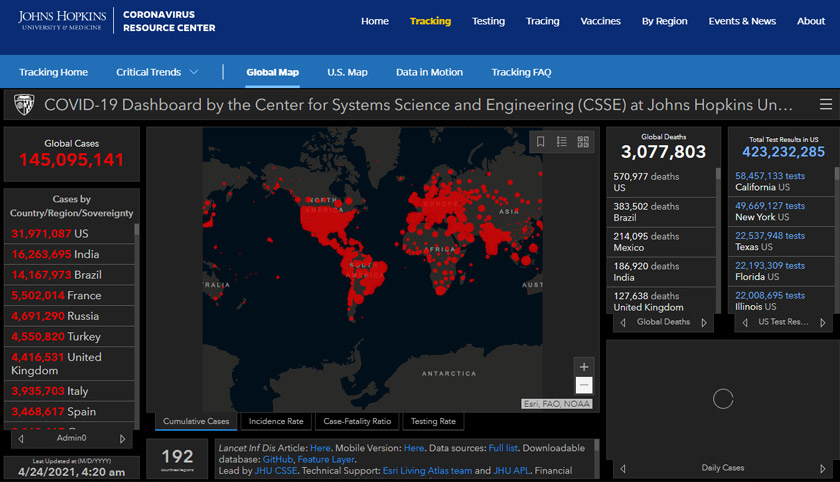This screenshot has height=482, width=840.
Task: Select the Case-Fatality Ratio tab
Action: (x=357, y=422)
